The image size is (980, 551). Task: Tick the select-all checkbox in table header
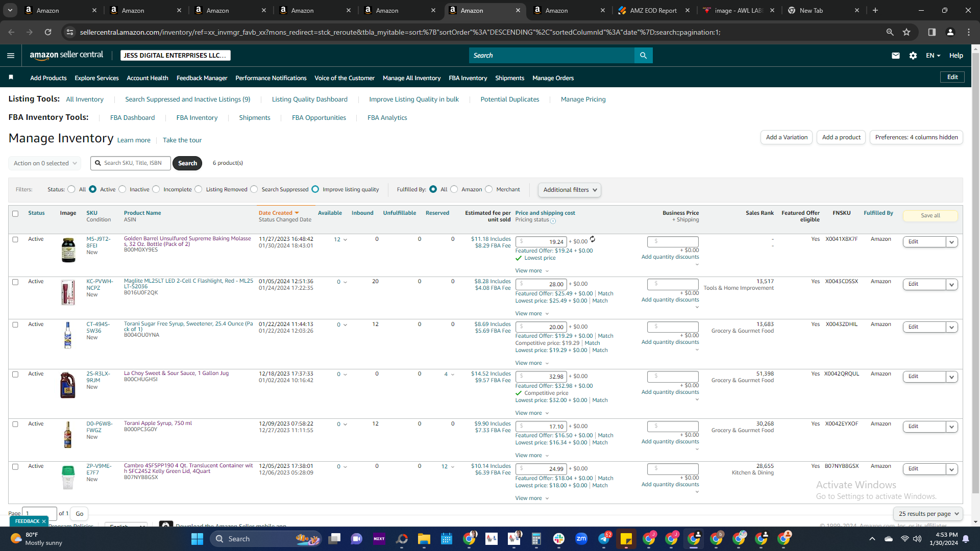pos(15,214)
